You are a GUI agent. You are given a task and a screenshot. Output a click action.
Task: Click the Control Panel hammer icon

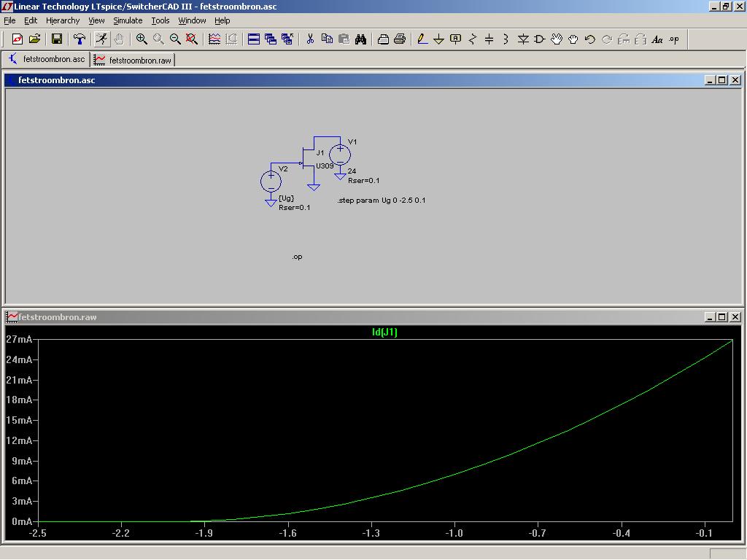pyautogui.click(x=80, y=39)
